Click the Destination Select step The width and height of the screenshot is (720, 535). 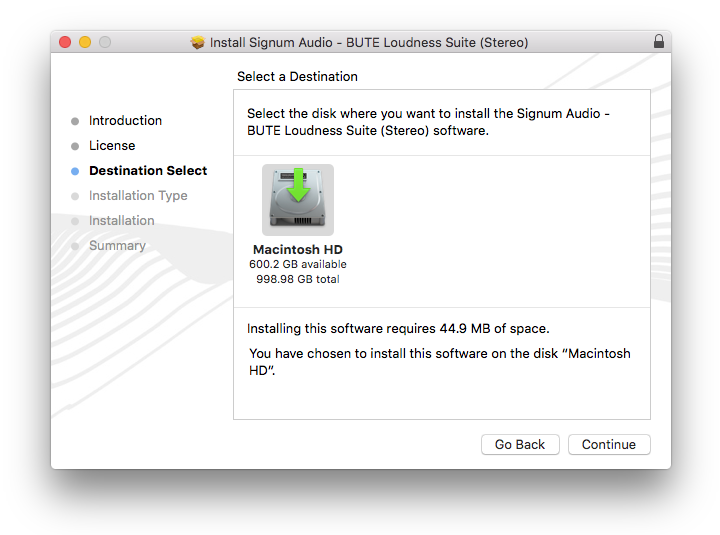pyautogui.click(x=148, y=171)
